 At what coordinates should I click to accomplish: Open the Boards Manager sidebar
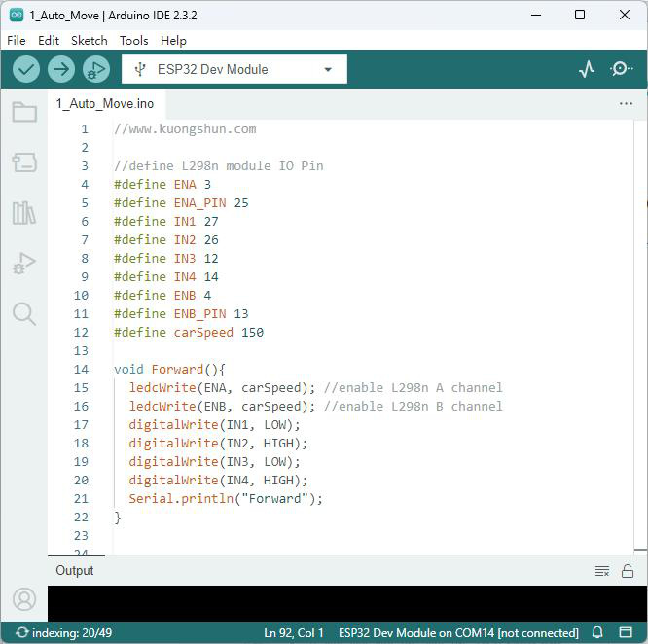coord(24,162)
